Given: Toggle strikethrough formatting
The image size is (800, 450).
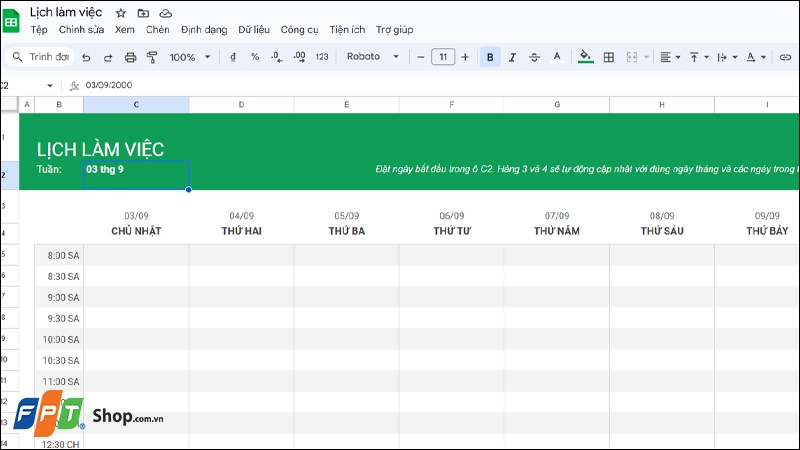Looking at the screenshot, I should 534,57.
